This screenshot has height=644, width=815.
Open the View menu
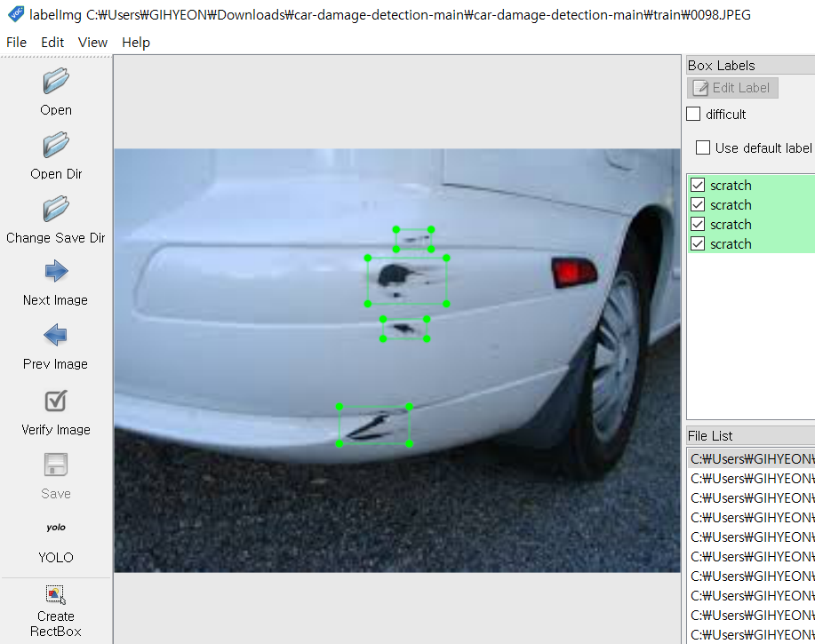point(92,42)
